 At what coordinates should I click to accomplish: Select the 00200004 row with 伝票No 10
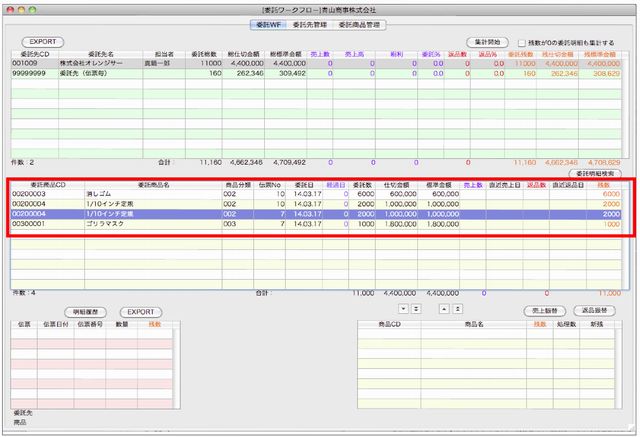[x=316, y=204]
